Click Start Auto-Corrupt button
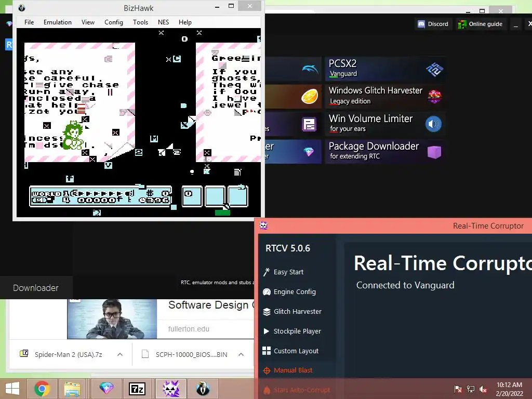This screenshot has height=399, width=532. (x=302, y=390)
